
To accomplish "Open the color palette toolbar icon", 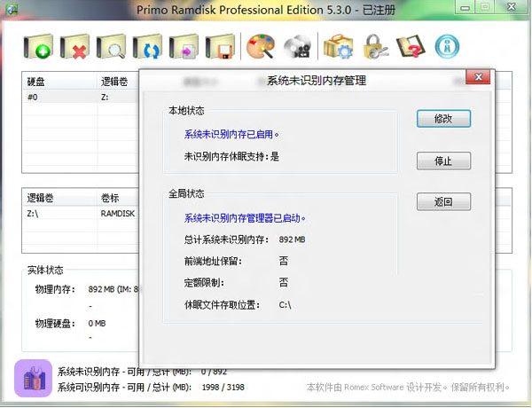I will tap(261, 46).
